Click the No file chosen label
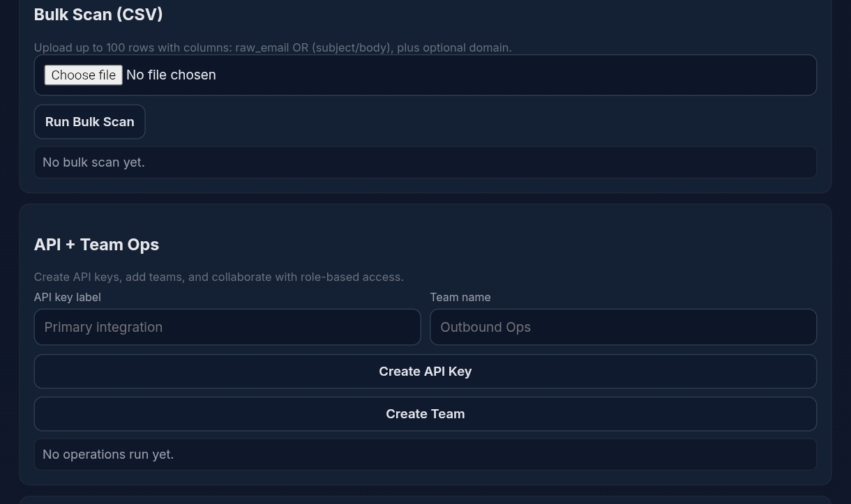 click(170, 75)
